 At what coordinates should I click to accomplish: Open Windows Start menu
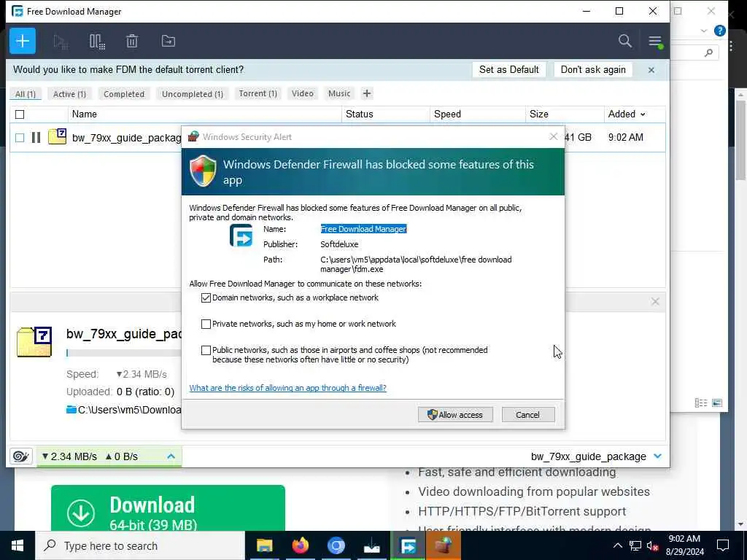tap(18, 545)
